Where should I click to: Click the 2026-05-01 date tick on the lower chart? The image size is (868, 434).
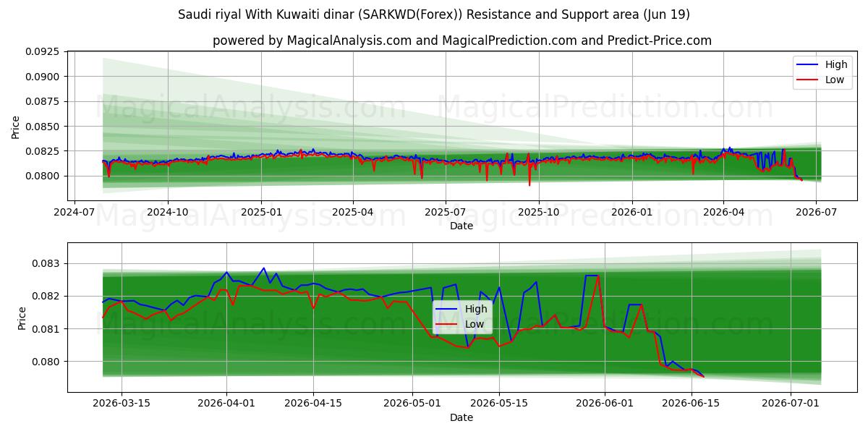coord(412,404)
